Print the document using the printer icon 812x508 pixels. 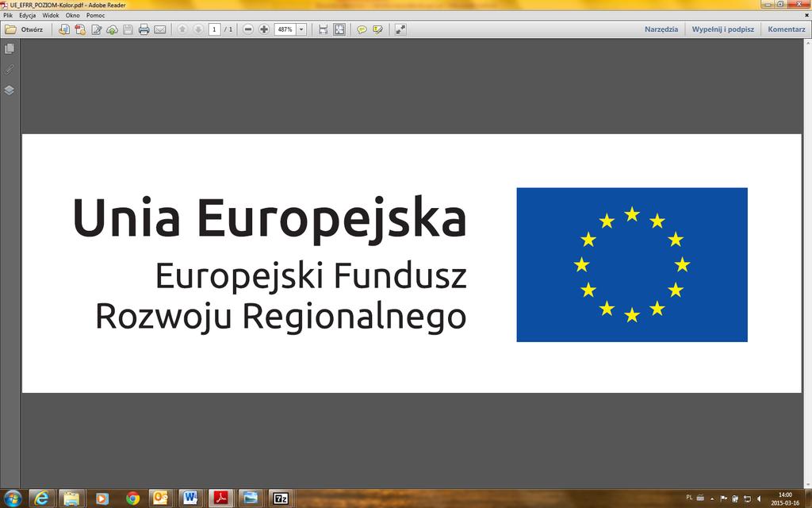click(144, 29)
